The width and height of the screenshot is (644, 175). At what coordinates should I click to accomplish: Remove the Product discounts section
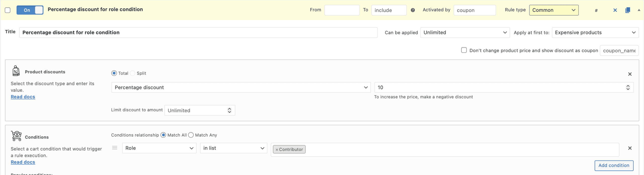point(630,74)
